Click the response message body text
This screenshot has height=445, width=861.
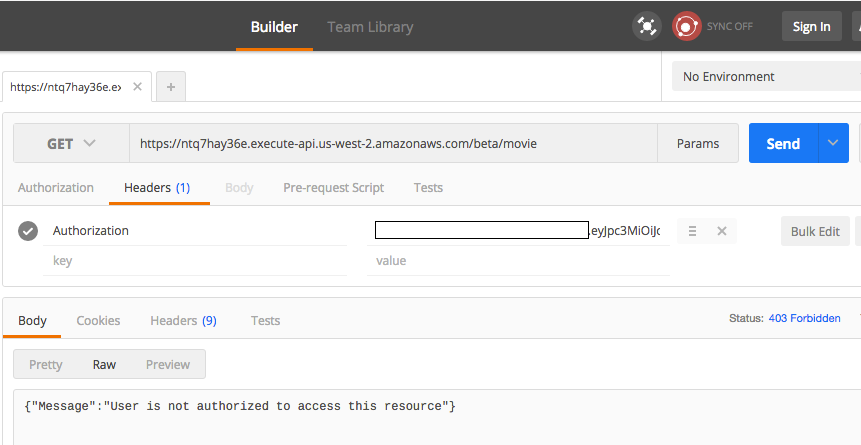[x=240, y=406]
